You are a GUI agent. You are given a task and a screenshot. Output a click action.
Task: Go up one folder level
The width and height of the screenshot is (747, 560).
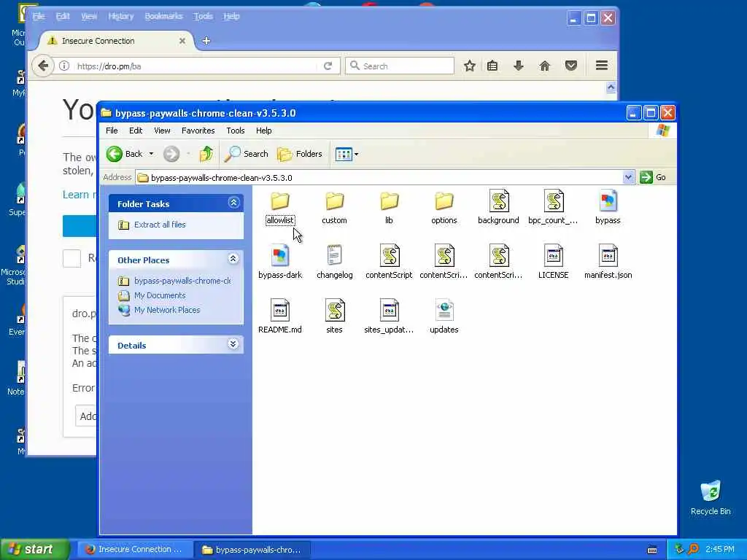[206, 154]
